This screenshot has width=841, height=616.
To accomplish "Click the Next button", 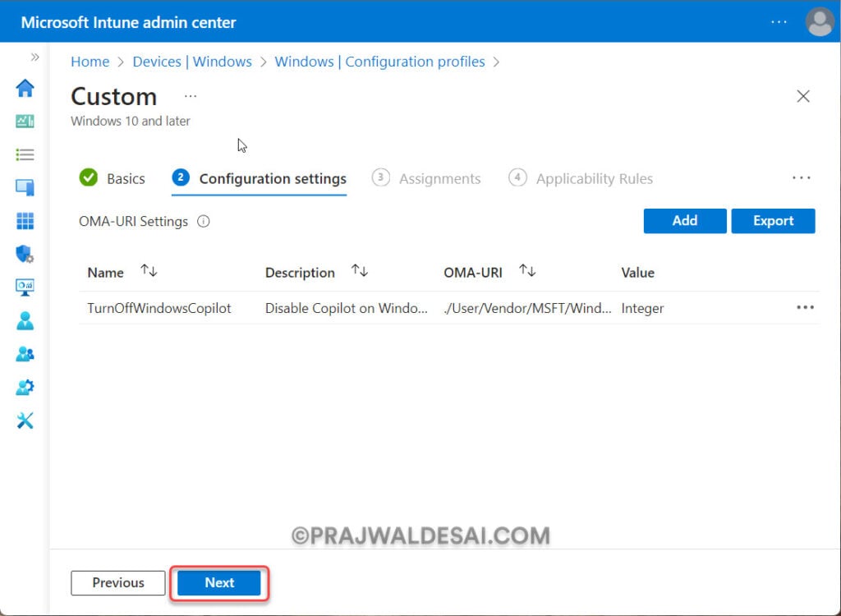I will coord(218,582).
